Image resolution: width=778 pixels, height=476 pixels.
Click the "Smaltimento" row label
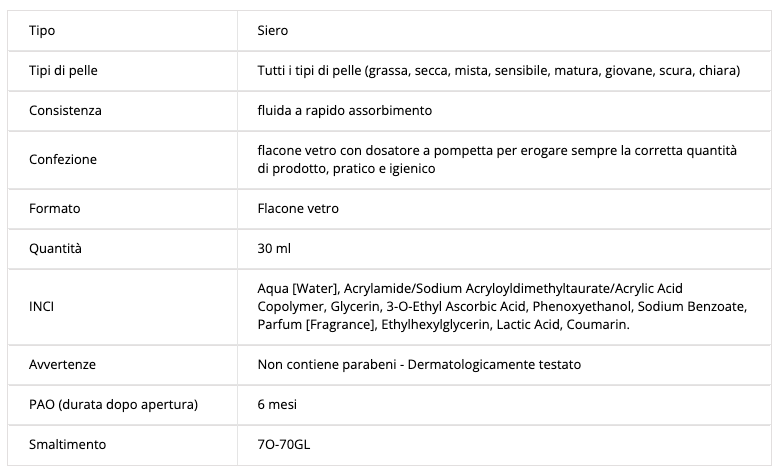tap(67, 443)
